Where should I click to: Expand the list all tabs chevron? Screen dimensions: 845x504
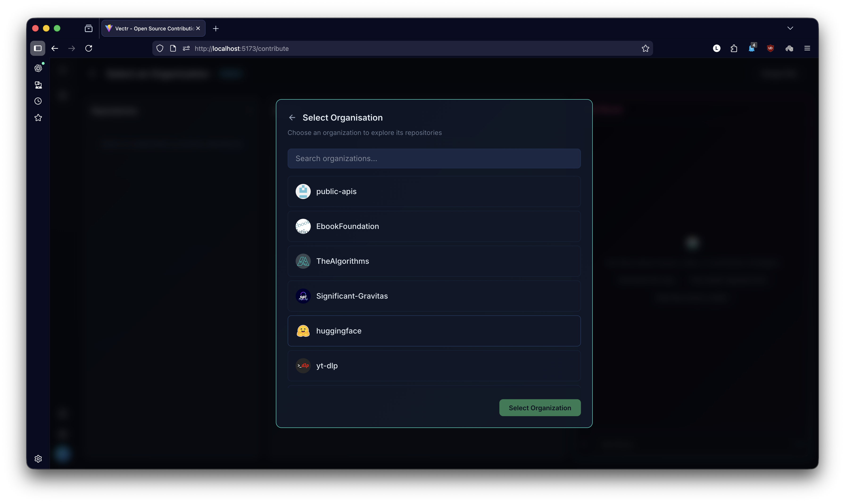coord(790,28)
